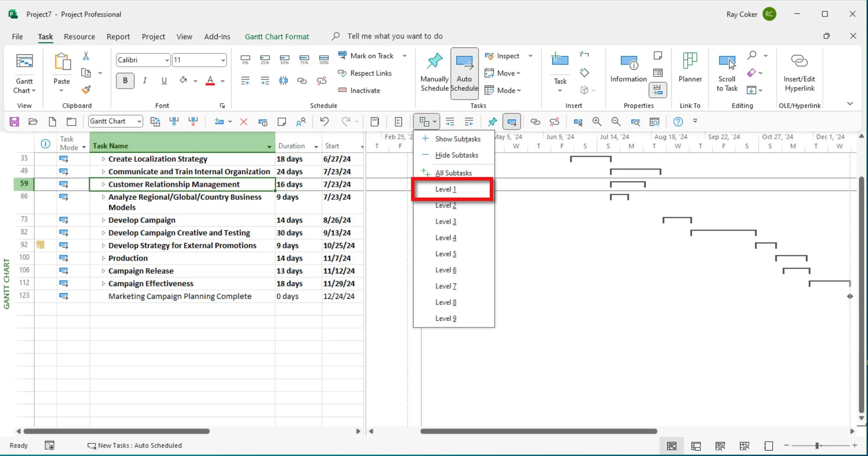Click the Open folder icon in quick toolbar
This screenshot has height=456, width=868.
(x=33, y=121)
